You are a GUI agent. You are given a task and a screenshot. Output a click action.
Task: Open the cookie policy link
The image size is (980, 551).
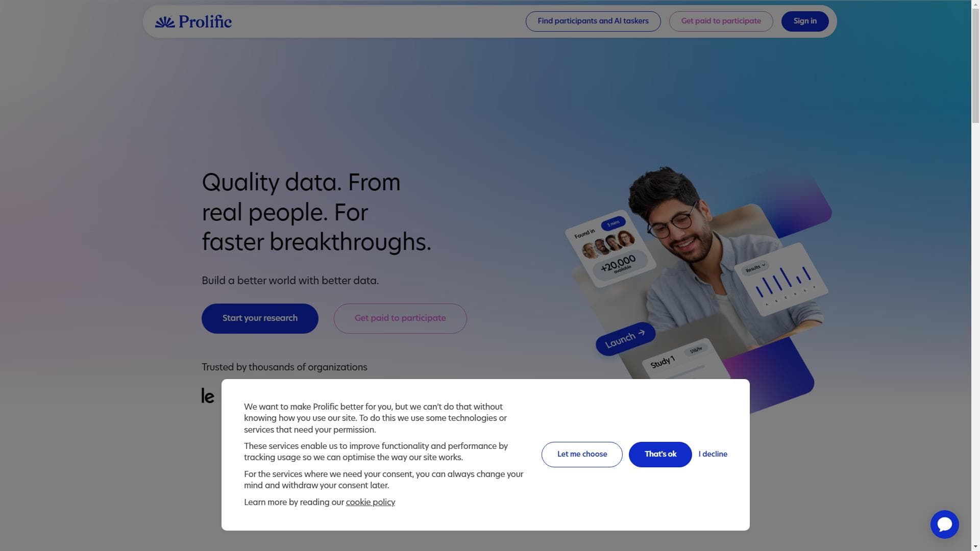370,502
